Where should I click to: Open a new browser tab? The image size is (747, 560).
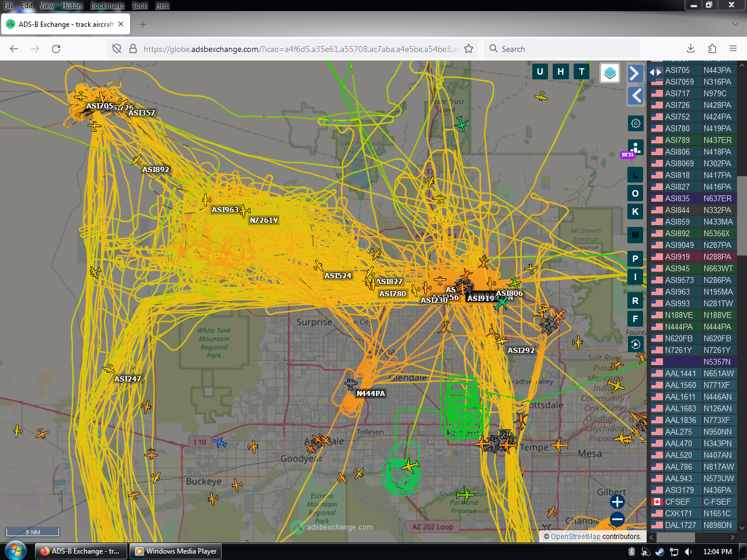tap(142, 24)
